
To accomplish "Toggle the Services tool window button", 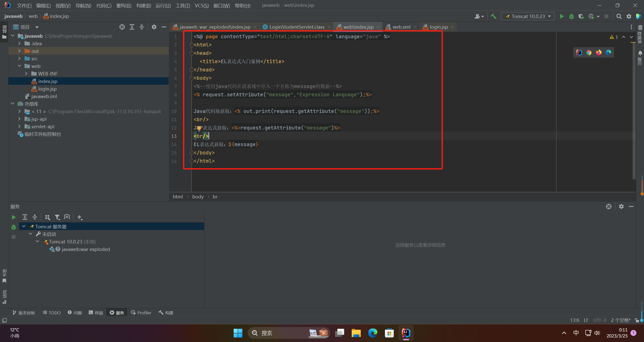I will 117,313.
